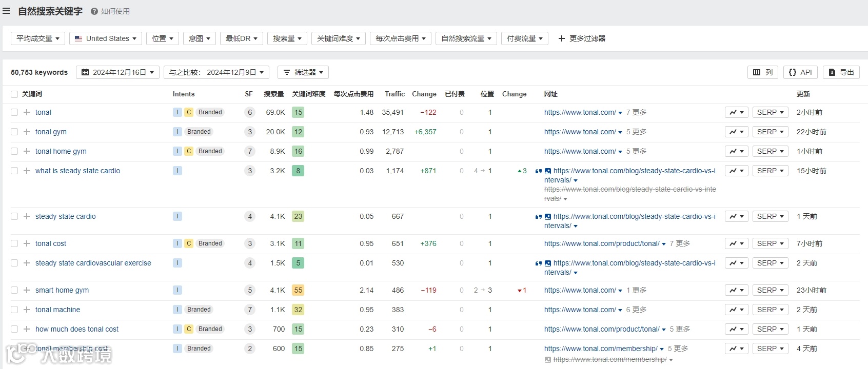Open the 'tonal membership cost' URL link
This screenshot has height=369, width=868.
[601, 348]
